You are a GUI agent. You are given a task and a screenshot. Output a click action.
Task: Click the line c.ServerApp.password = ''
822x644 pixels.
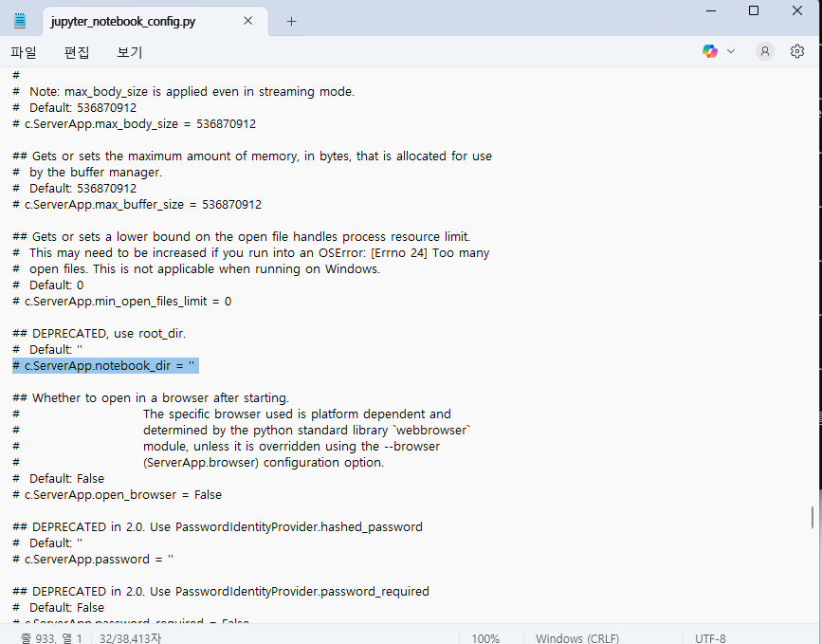pos(93,559)
